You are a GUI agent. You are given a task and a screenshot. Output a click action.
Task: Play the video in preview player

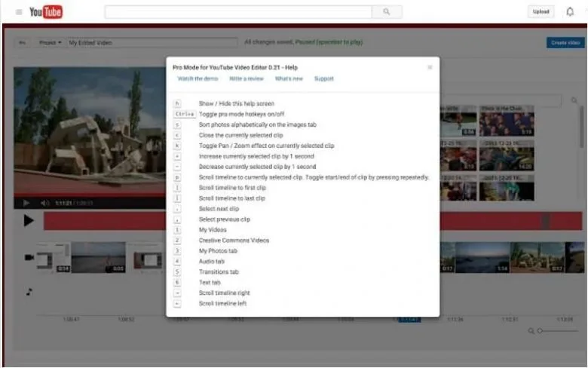(26, 203)
